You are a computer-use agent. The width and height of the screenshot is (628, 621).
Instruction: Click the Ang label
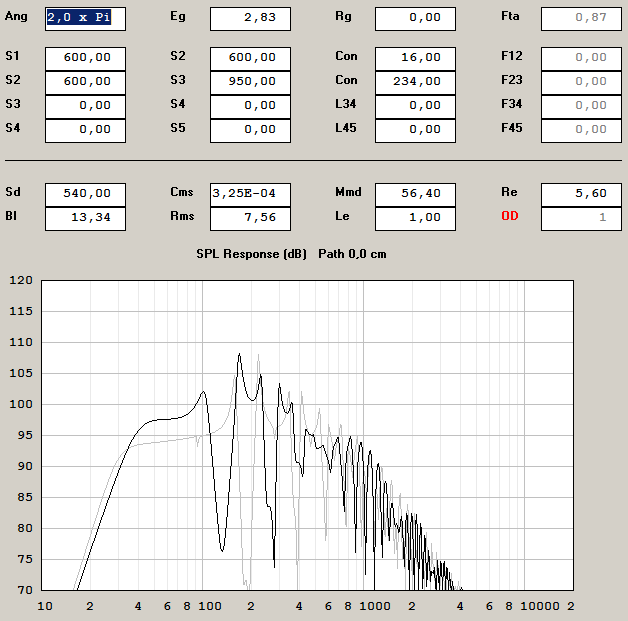tap(16, 17)
